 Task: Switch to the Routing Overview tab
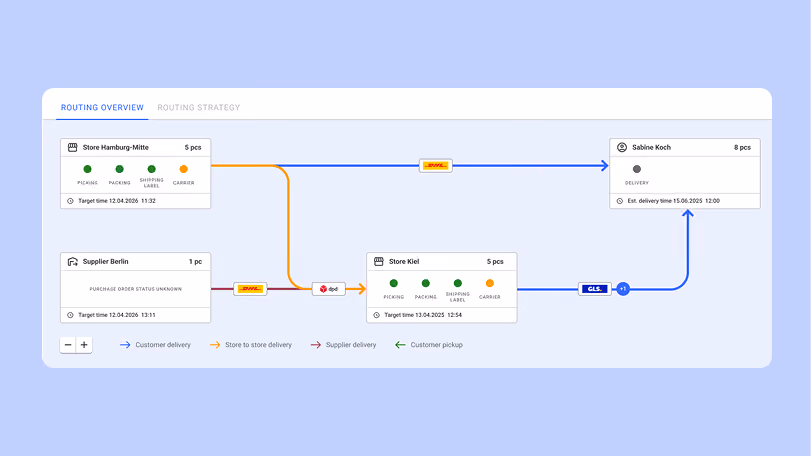[x=102, y=108]
